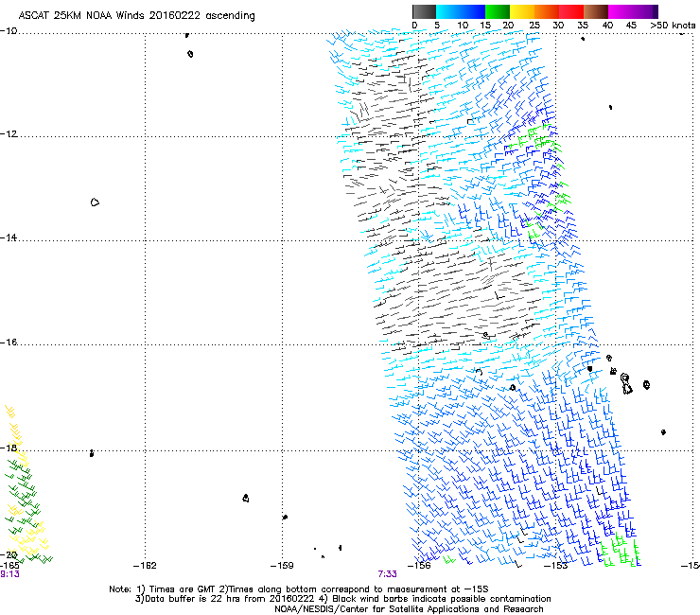Click the '-14' latitude axis label
Viewport: 700px width, 615px height.
pyautogui.click(x=9, y=237)
